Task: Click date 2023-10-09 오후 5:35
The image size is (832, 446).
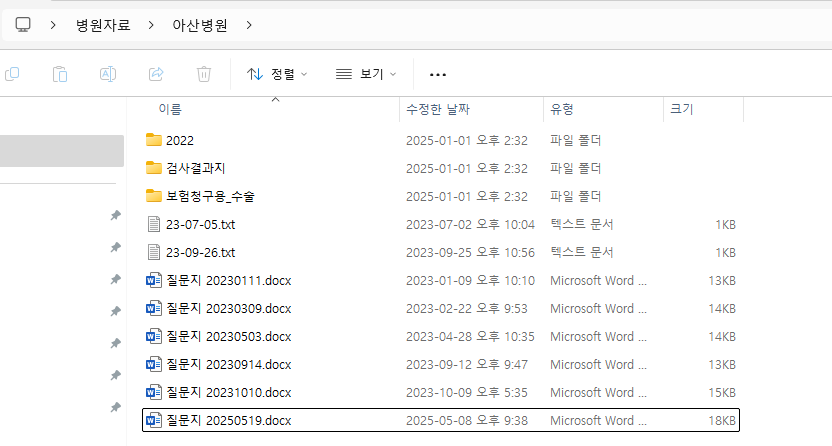Action: [x=467, y=393]
